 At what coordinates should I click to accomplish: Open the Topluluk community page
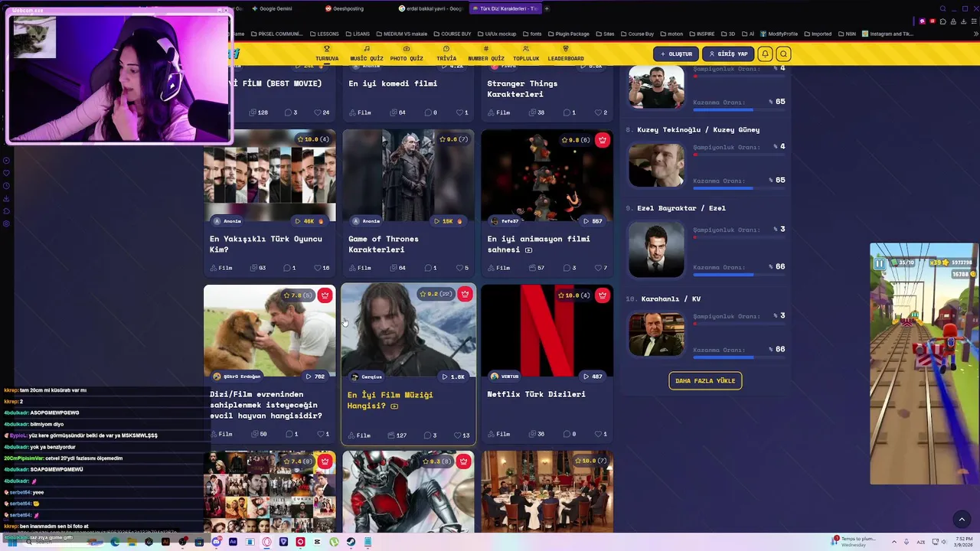point(526,54)
